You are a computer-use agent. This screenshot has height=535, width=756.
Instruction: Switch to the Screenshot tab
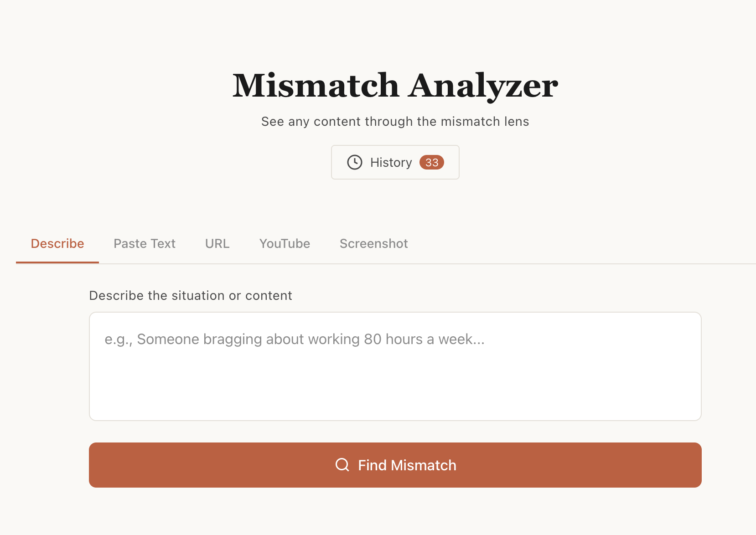click(373, 244)
